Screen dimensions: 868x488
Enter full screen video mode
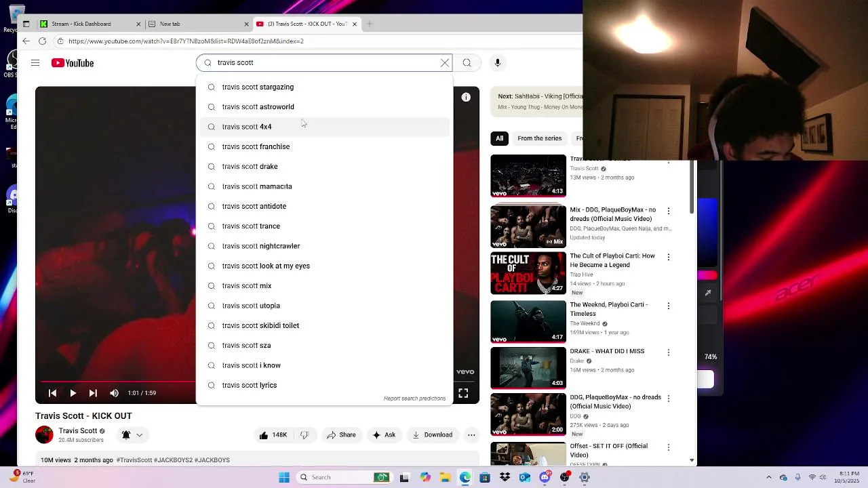point(463,393)
